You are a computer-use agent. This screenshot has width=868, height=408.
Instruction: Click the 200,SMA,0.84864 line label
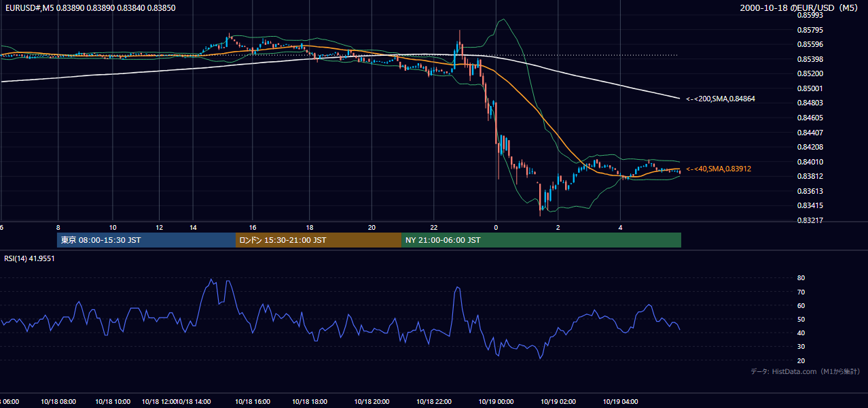721,99
